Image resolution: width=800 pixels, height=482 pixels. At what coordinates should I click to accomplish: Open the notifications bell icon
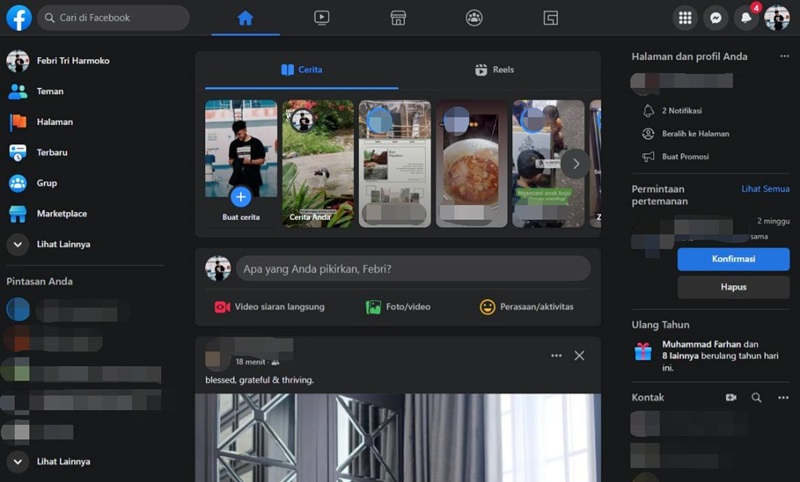click(x=746, y=18)
